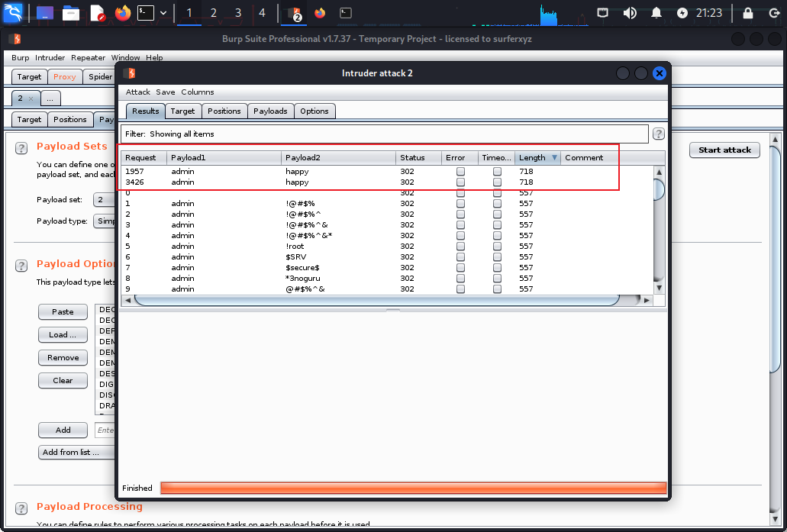Open help icon beside Payload Sets
787x532 pixels.
coord(21,147)
